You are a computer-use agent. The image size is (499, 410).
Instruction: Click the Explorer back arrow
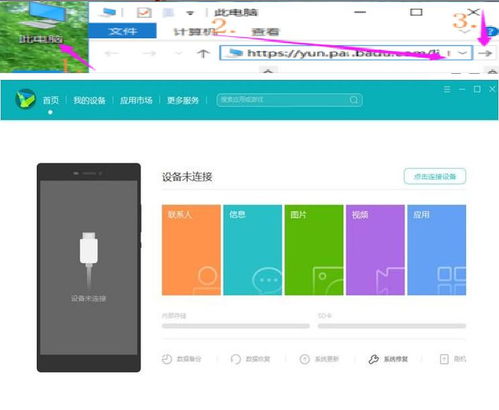[112, 53]
